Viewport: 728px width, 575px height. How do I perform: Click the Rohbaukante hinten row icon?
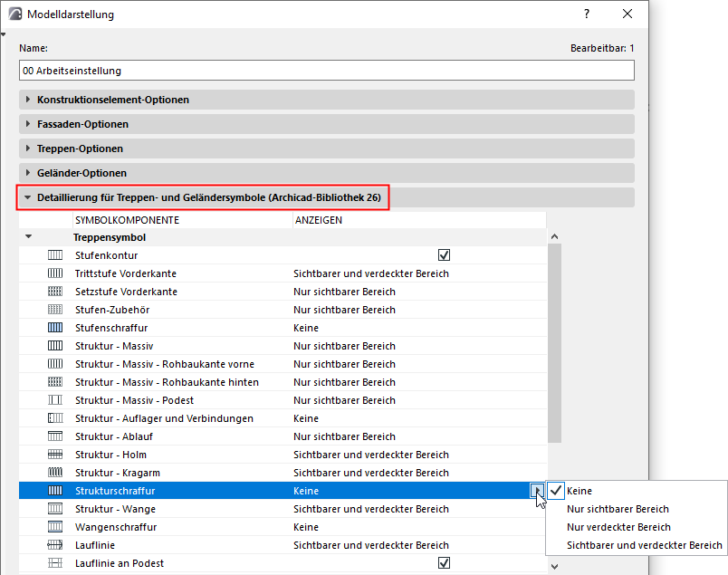pos(55,382)
